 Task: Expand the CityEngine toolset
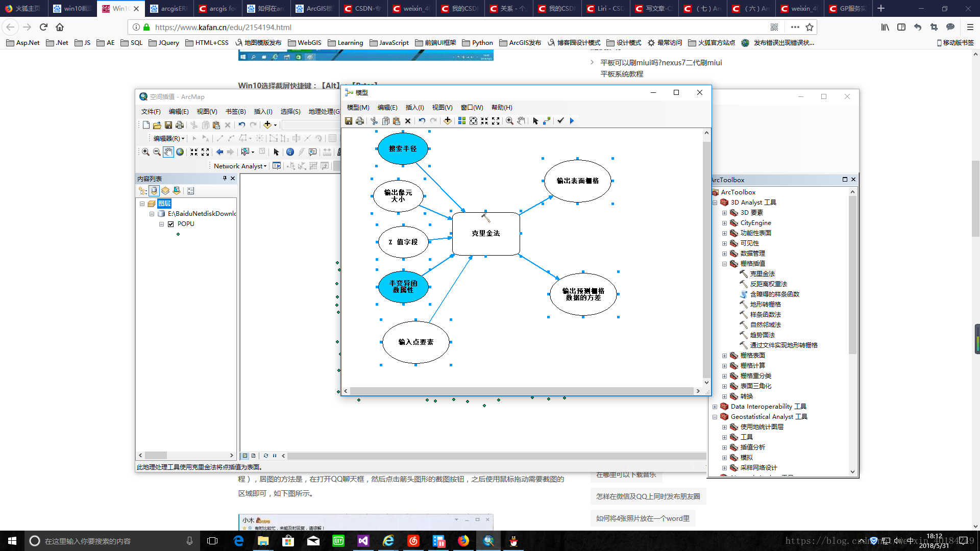pos(724,223)
